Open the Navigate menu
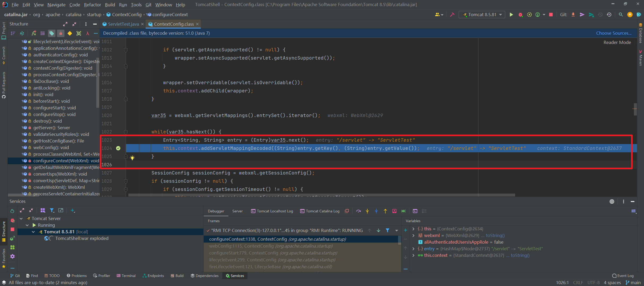644x286 pixels. pos(56,5)
